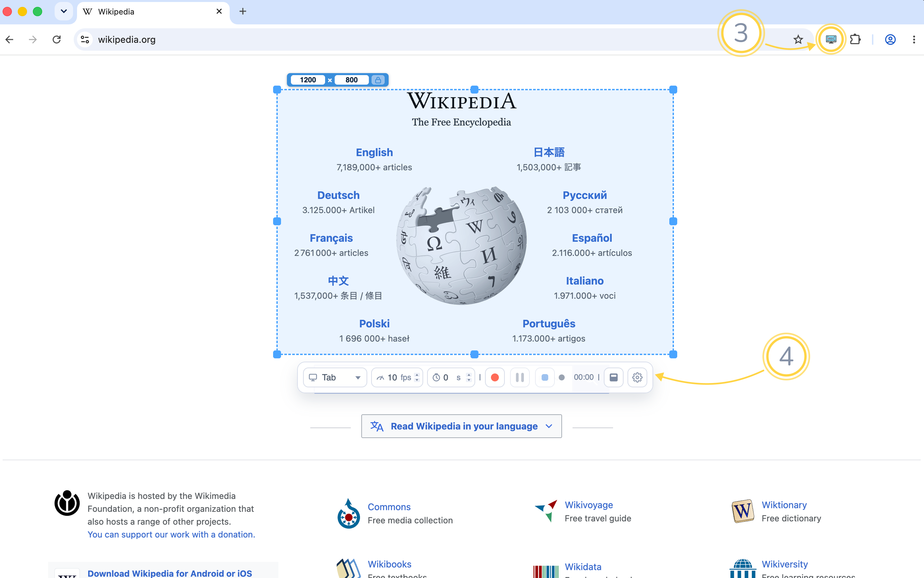Open recorder settings gear
The width and height of the screenshot is (924, 578).
(637, 377)
